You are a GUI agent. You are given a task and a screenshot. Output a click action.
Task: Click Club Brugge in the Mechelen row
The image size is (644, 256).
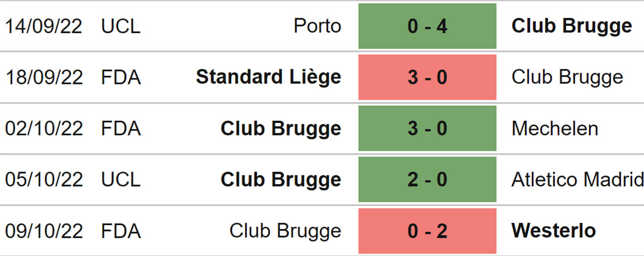(281, 128)
